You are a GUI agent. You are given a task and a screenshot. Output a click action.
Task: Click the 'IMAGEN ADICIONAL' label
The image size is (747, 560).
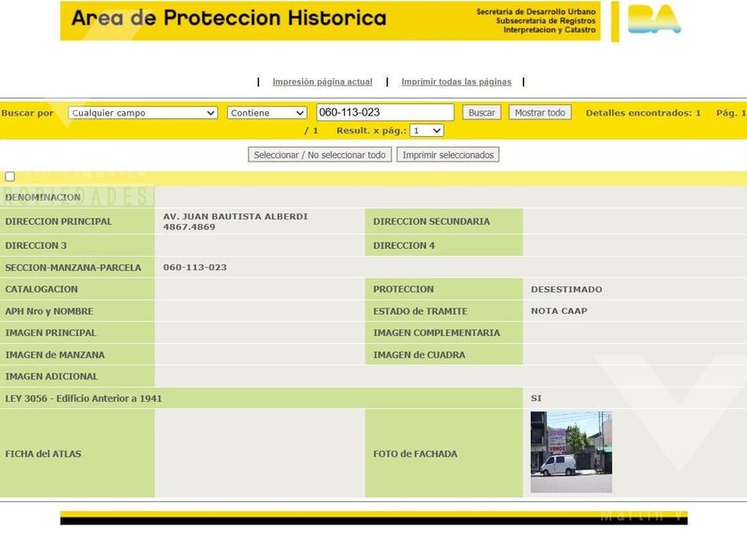tap(52, 376)
